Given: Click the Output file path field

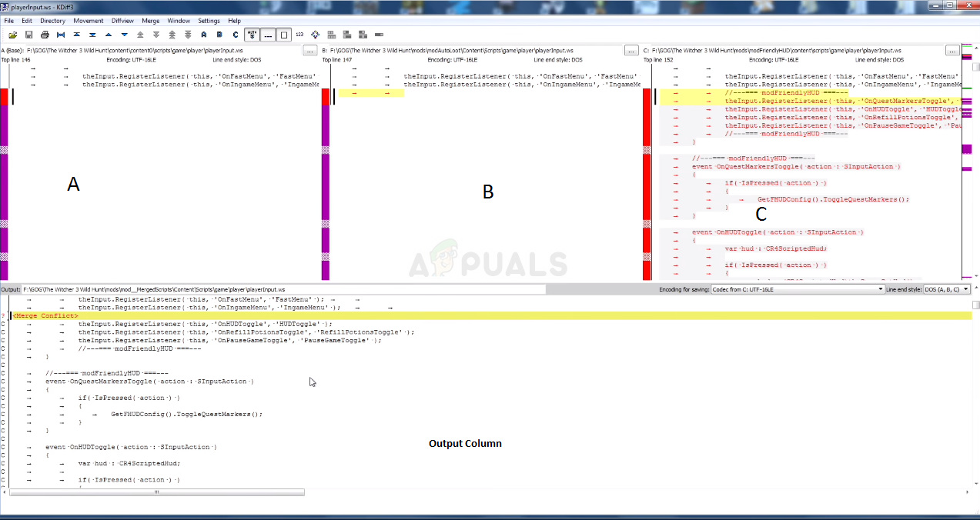Looking at the screenshot, I should click(283, 289).
